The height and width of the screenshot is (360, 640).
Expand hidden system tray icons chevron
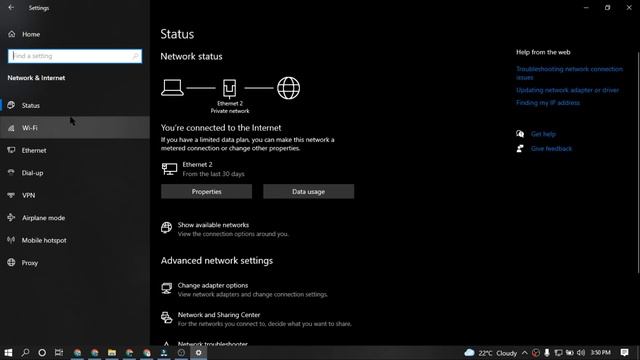pyautogui.click(x=525, y=353)
